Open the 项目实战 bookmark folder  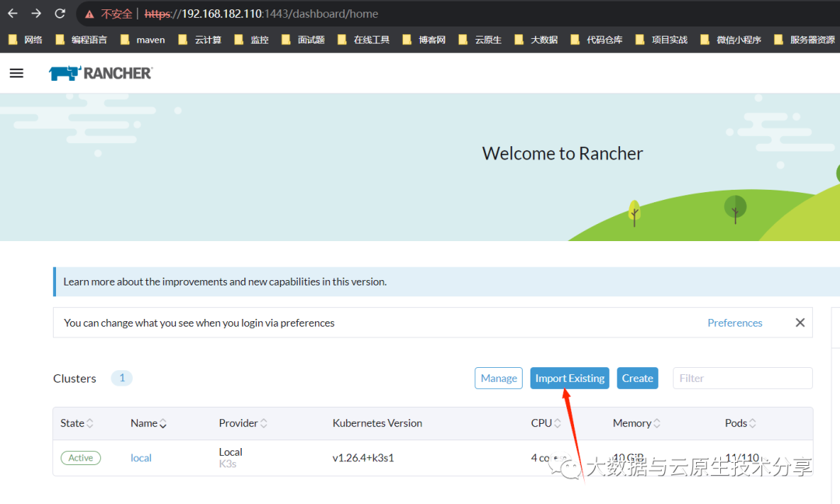click(661, 40)
